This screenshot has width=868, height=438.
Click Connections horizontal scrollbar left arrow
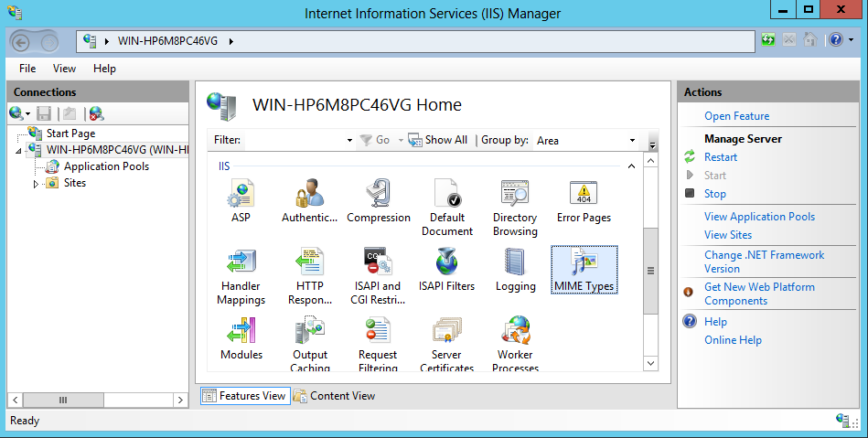click(16, 400)
